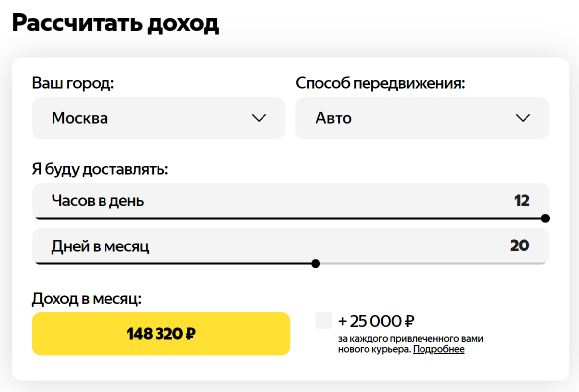Click the yellow 148 320 ₽ income button

pos(161,334)
